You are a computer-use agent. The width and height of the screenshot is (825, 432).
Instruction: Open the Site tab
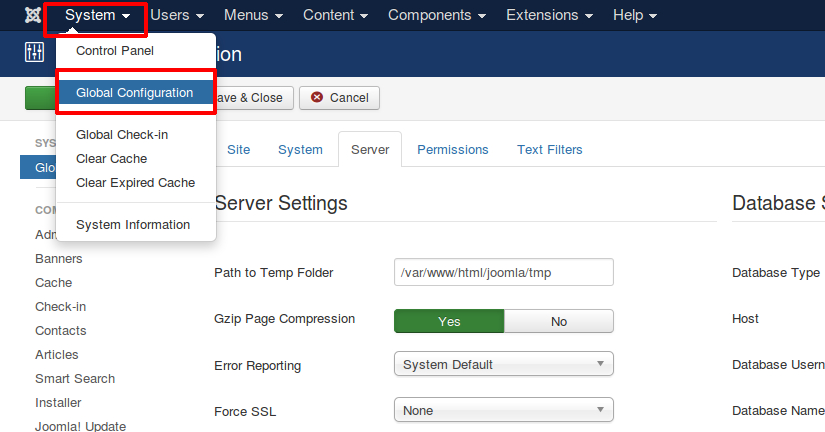pyautogui.click(x=238, y=150)
